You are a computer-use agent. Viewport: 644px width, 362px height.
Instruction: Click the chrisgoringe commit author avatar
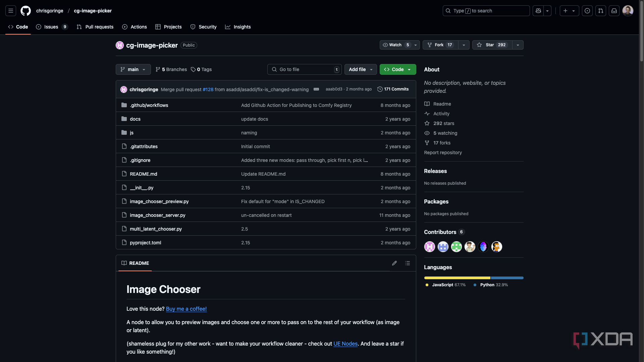click(124, 89)
